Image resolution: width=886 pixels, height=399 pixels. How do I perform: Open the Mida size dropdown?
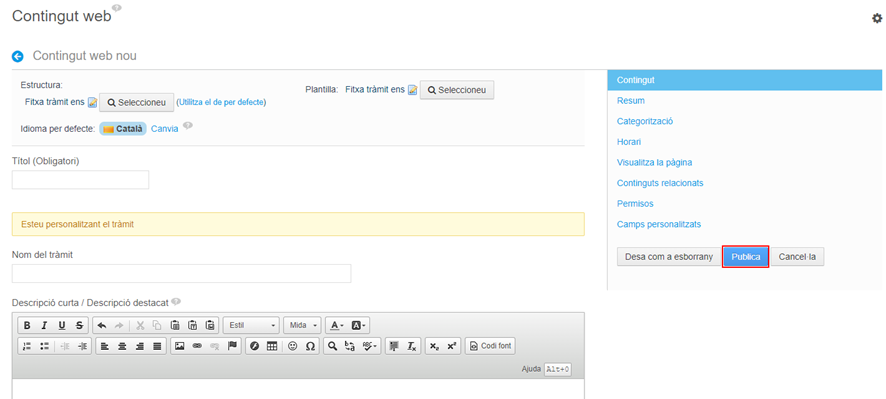coord(302,326)
